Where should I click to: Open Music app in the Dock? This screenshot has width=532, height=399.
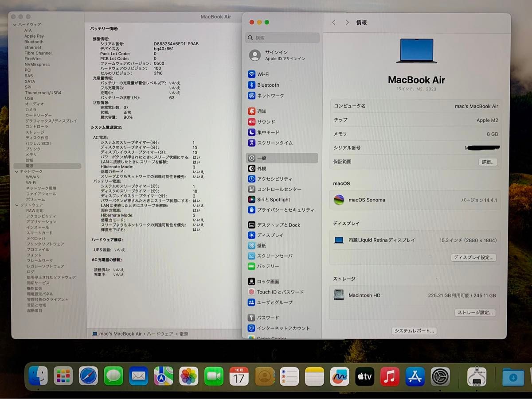(390, 376)
